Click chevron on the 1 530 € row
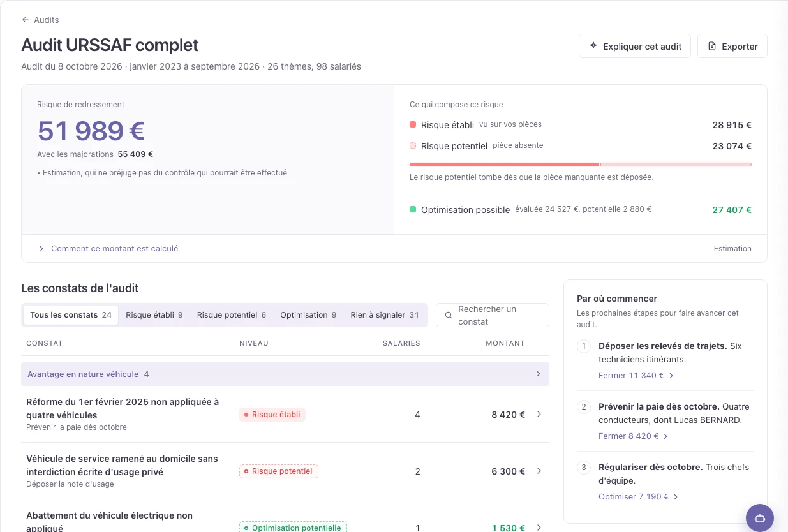This screenshot has height=532, width=788. point(539,528)
